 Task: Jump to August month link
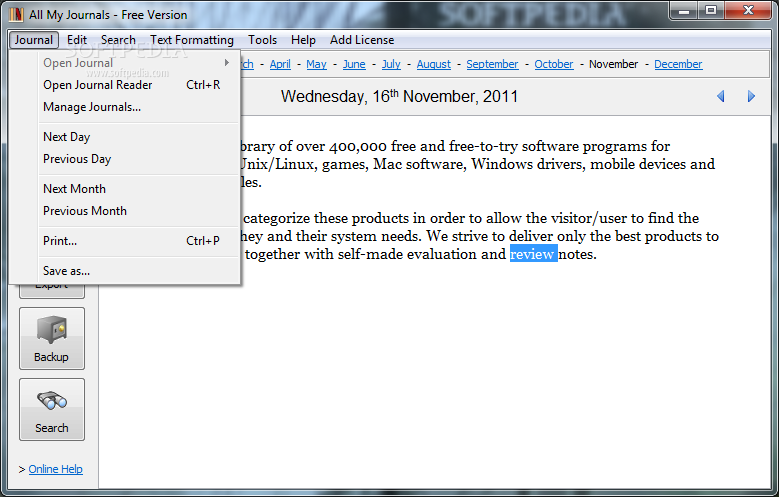click(x=434, y=64)
